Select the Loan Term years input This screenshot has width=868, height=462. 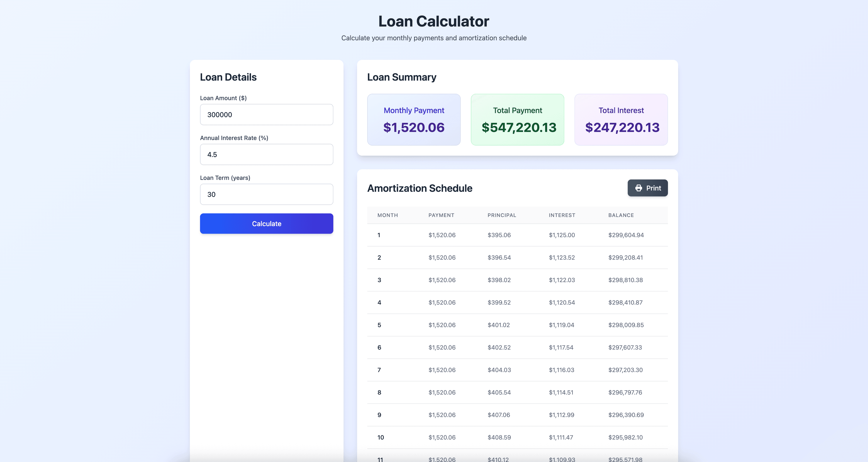pyautogui.click(x=267, y=194)
